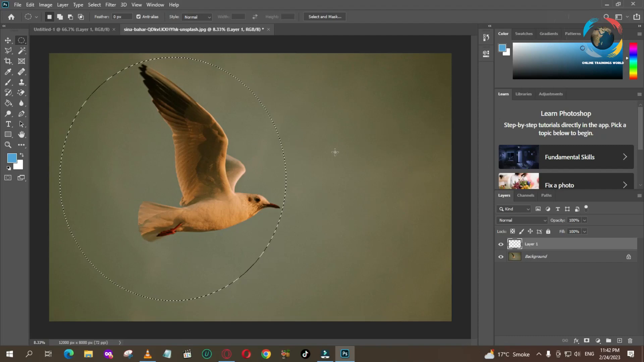Open the Opacity percentage dropdown

584,220
